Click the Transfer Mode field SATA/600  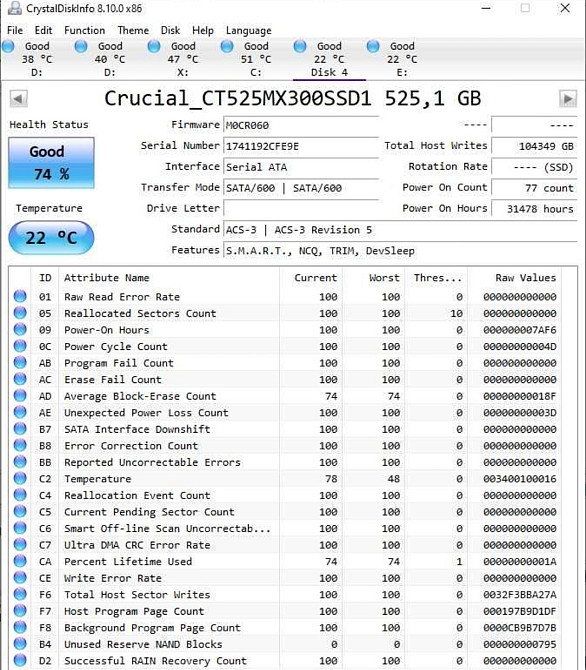[301, 188]
